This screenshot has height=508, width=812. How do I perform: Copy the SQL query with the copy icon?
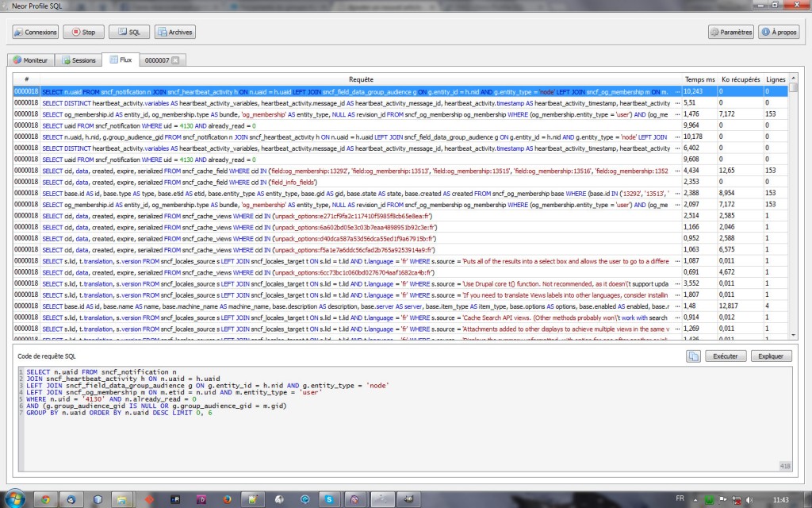click(x=692, y=356)
